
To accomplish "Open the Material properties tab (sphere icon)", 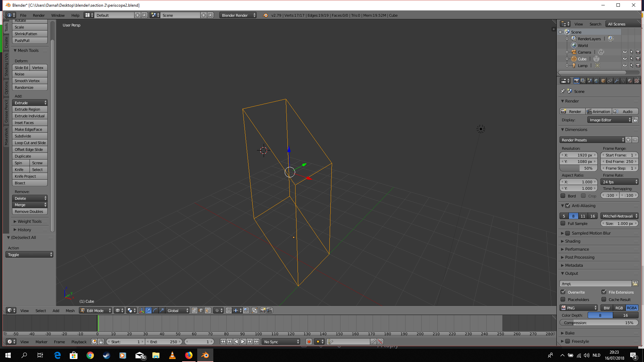I will pos(630,81).
